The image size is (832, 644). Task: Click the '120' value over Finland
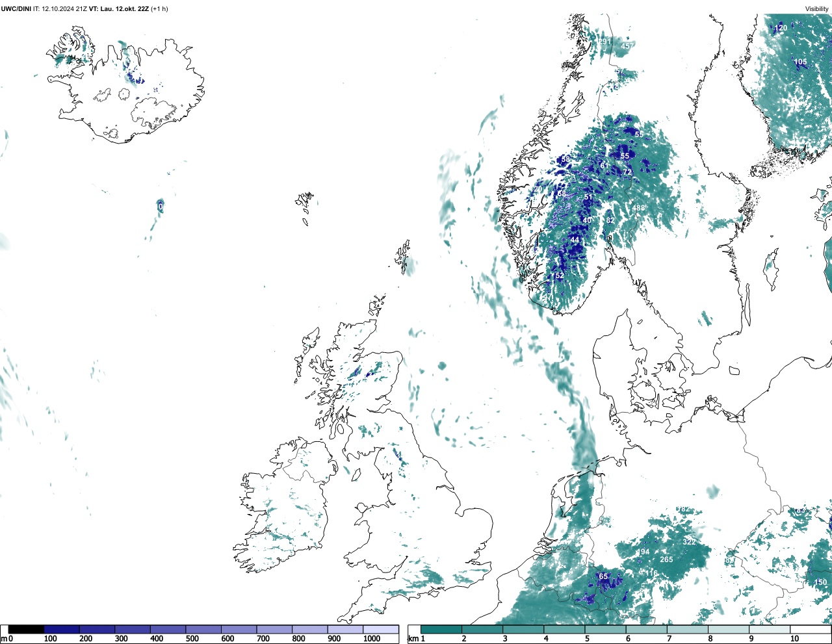coord(781,28)
